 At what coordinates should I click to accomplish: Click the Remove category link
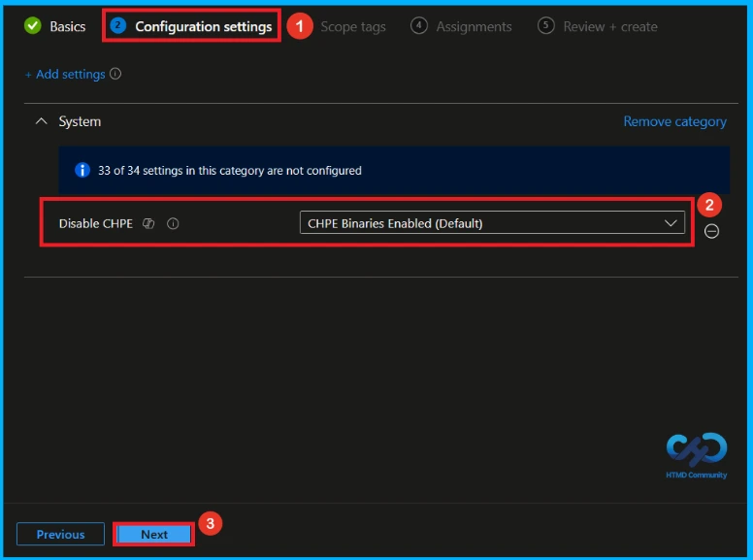pos(674,121)
